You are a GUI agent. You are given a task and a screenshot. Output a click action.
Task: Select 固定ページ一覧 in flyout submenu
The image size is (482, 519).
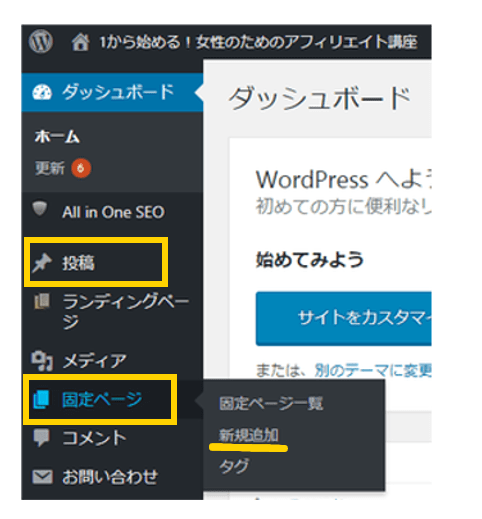271,404
